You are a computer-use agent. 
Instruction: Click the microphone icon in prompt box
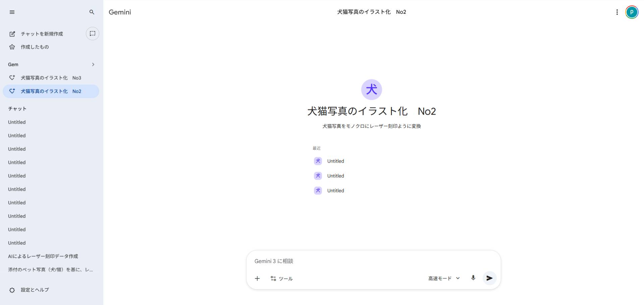tap(473, 278)
